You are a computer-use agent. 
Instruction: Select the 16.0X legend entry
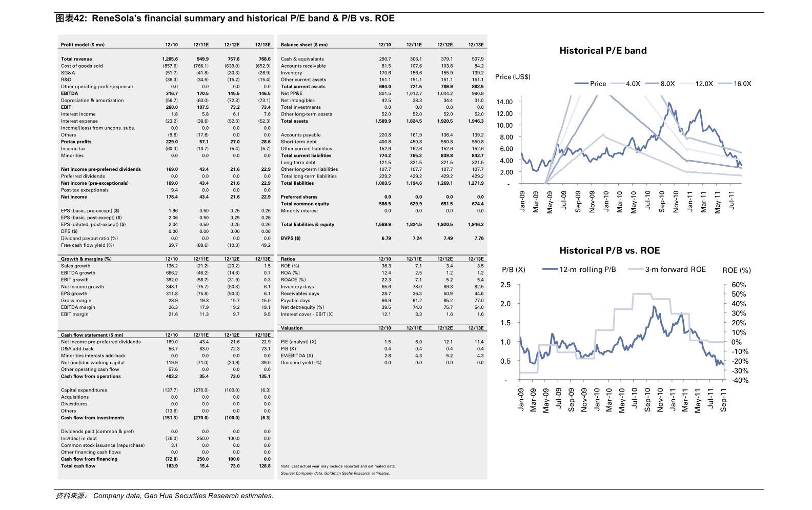pyautogui.click(x=735, y=84)
